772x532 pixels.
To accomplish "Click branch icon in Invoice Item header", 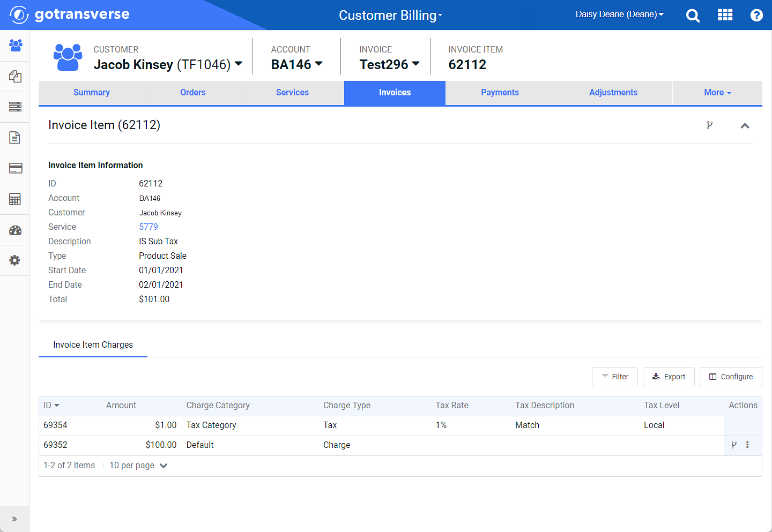I will (710, 125).
